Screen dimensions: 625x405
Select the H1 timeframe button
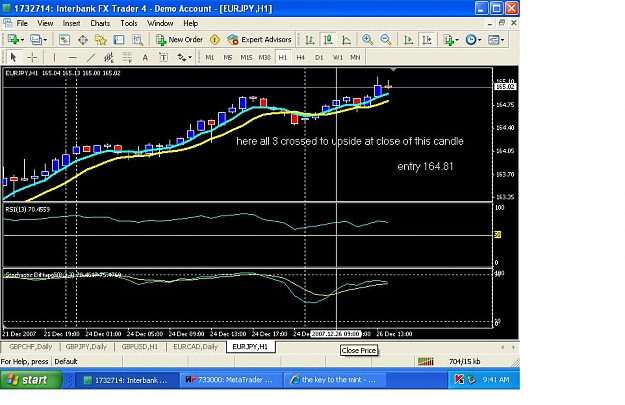pyautogui.click(x=283, y=57)
